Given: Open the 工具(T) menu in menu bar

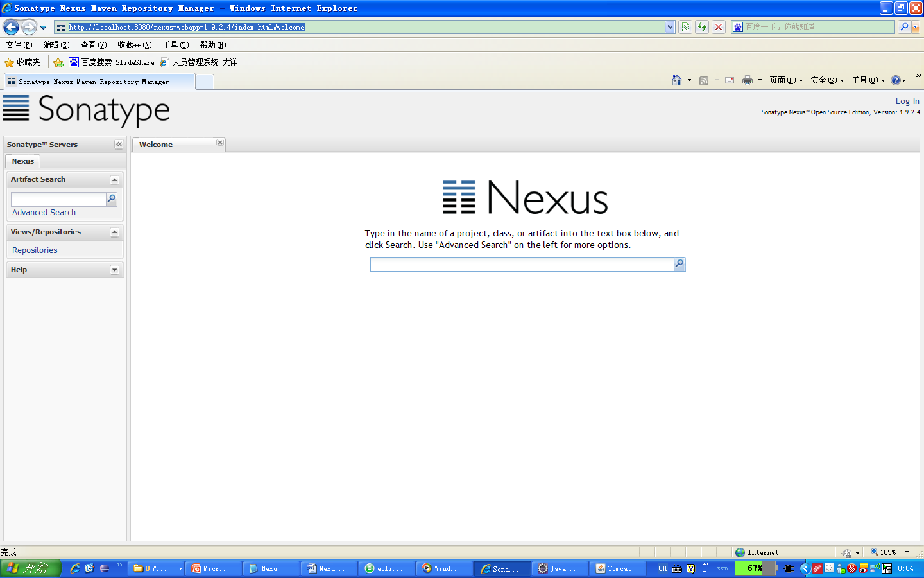Looking at the screenshot, I should point(176,45).
